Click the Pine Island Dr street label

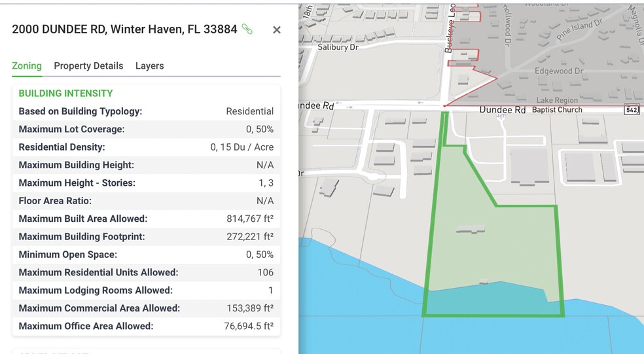coord(579,29)
